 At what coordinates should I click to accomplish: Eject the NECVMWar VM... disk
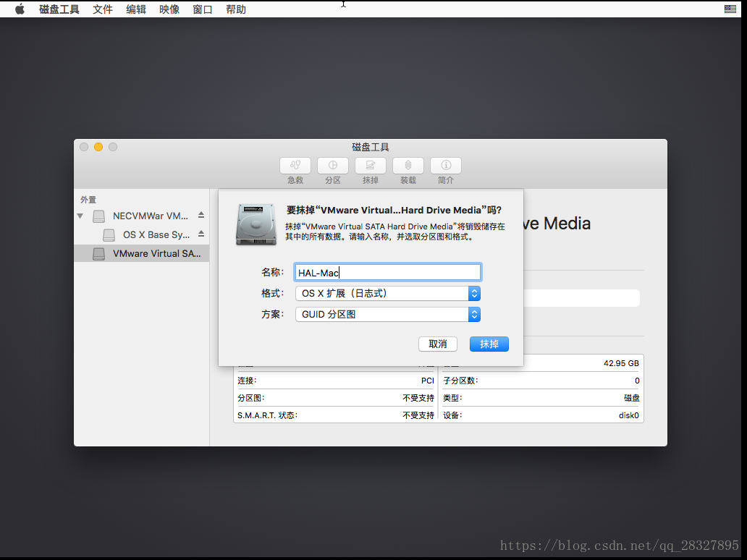click(x=201, y=215)
